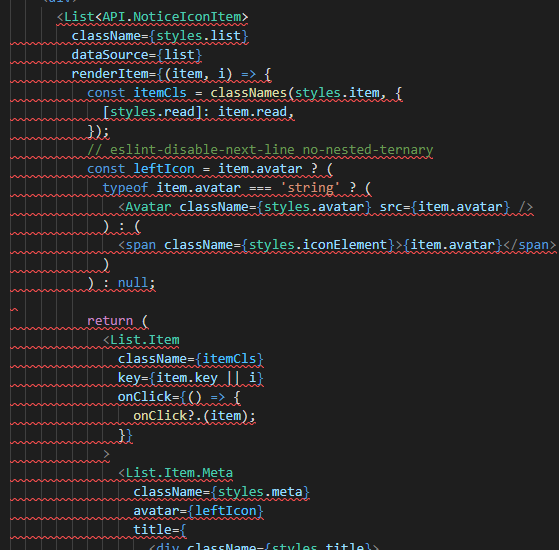Click the typeof keyword
Viewport: 559px width, 550px height.
tap(125, 188)
